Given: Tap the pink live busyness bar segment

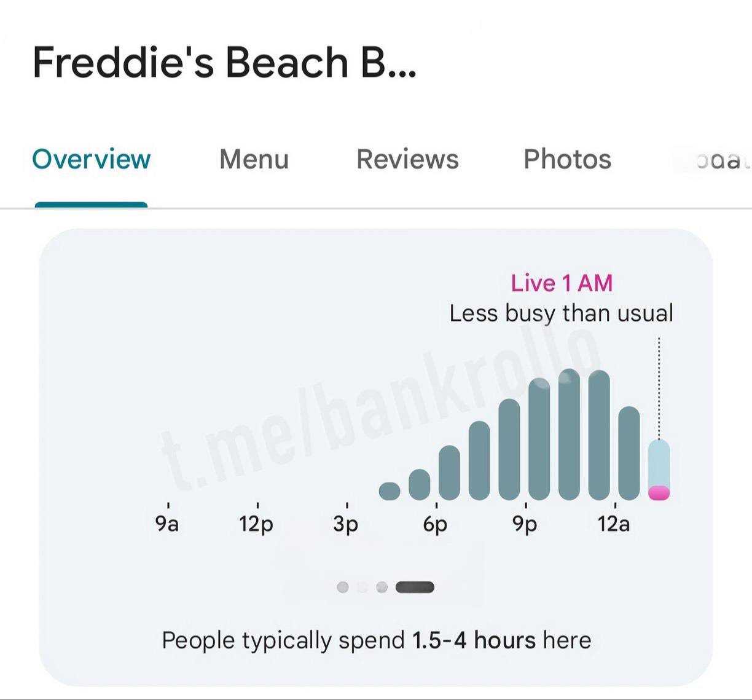Looking at the screenshot, I should (659, 493).
